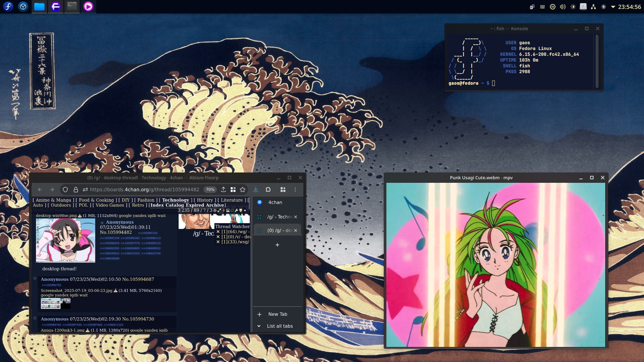
Task: Toggle the eye icon in 4chan X header
Action: [x=215, y=210]
